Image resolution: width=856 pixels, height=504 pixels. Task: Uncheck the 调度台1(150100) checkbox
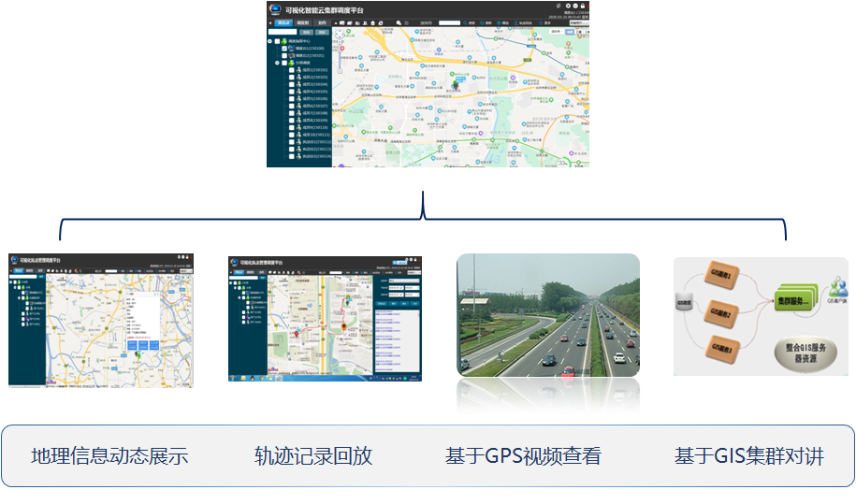pyautogui.click(x=284, y=49)
